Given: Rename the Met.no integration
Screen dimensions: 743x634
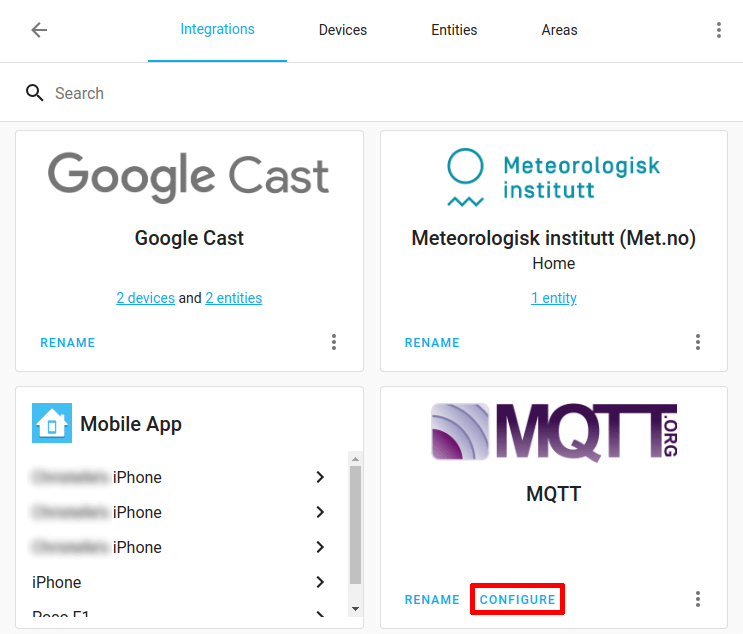Looking at the screenshot, I should [x=432, y=343].
